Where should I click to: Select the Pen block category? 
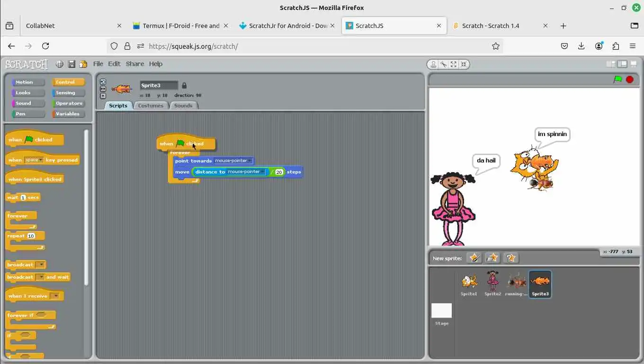point(28,114)
